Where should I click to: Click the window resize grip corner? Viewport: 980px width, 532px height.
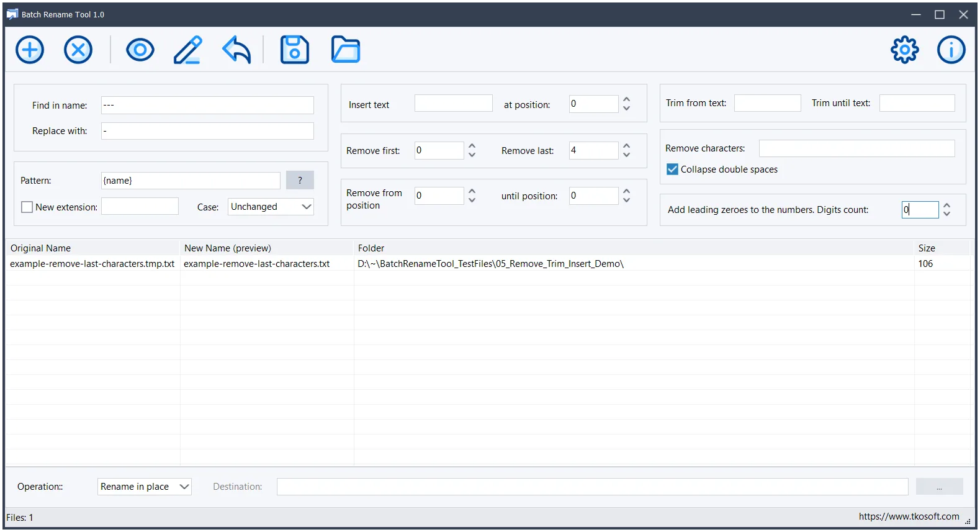pyautogui.click(x=968, y=522)
